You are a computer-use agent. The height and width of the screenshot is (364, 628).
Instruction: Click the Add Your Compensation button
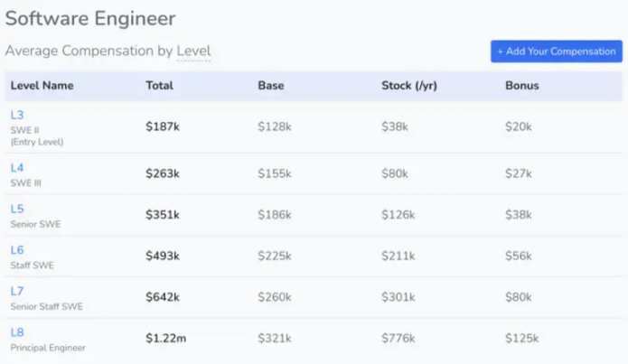coord(557,51)
